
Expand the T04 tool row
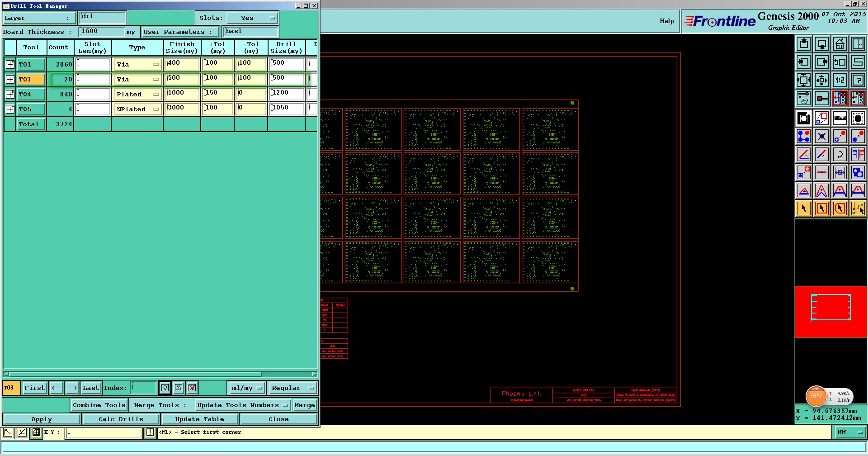pyautogui.click(x=10, y=94)
